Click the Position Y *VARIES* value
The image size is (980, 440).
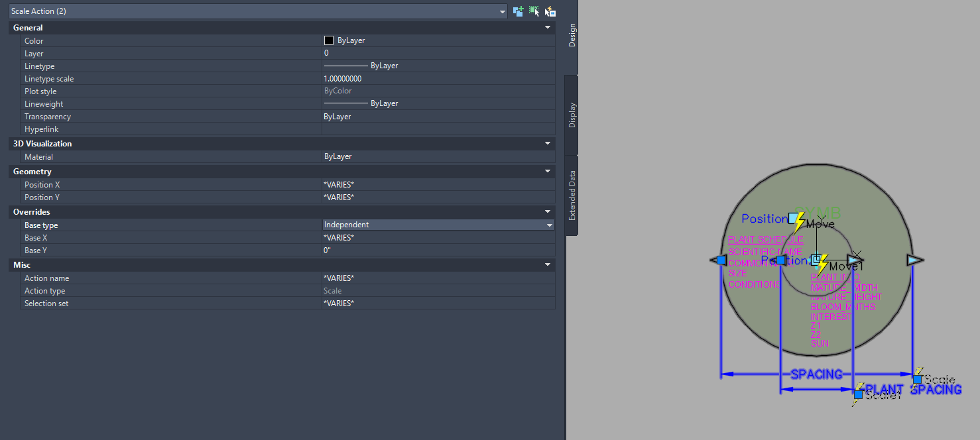click(438, 197)
